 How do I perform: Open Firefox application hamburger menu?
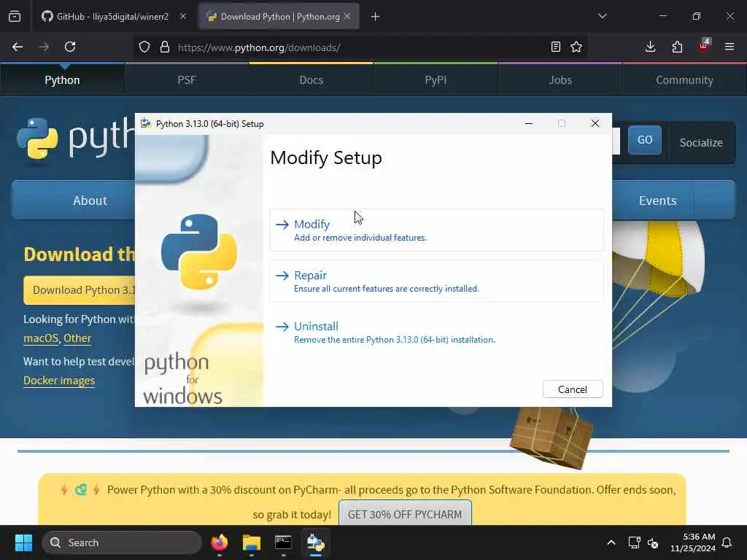coord(729,47)
